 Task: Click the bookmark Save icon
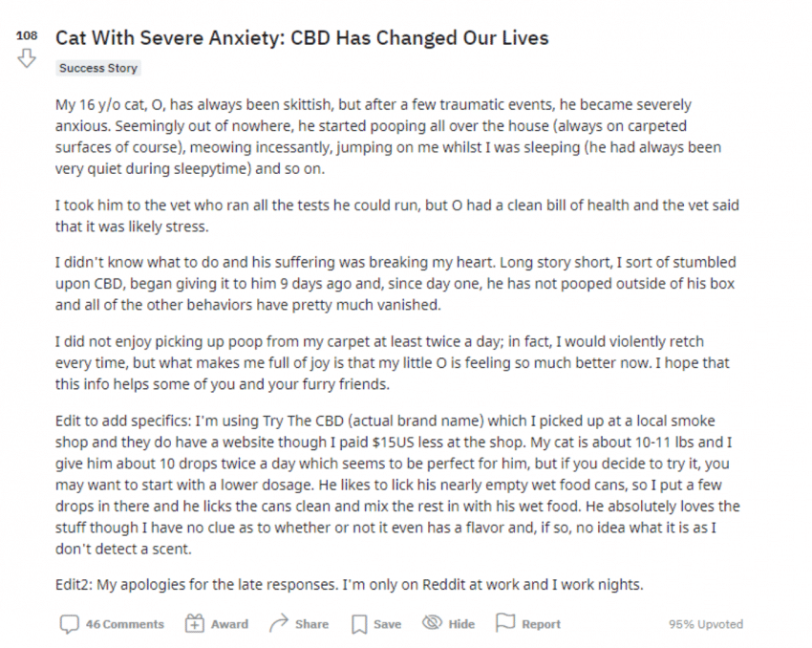pyautogui.click(x=359, y=624)
